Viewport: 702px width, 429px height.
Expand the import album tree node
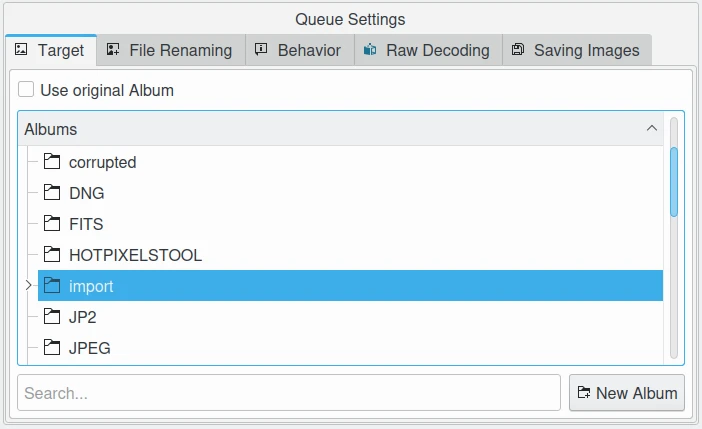(27, 286)
